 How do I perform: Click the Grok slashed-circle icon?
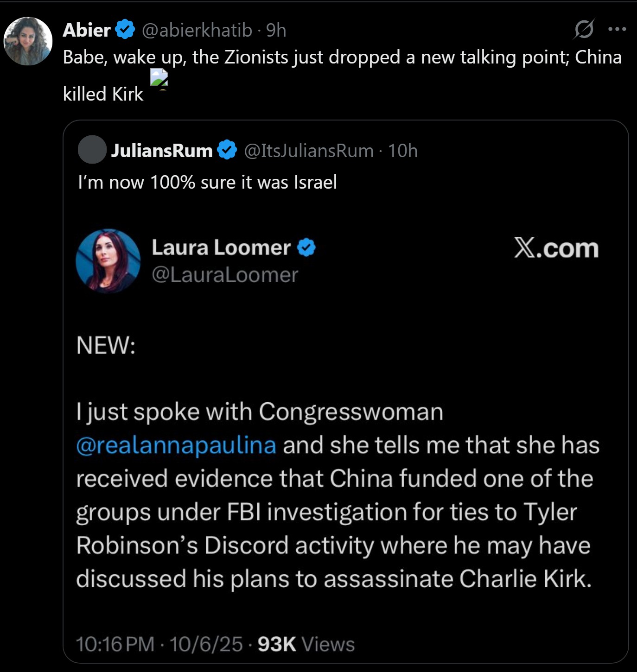coord(584,29)
